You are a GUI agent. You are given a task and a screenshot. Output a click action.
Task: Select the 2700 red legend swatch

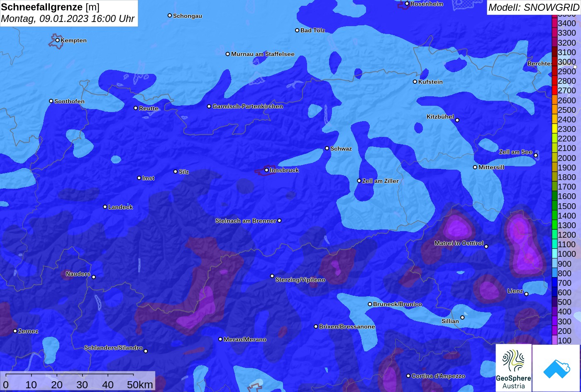pyautogui.click(x=554, y=90)
